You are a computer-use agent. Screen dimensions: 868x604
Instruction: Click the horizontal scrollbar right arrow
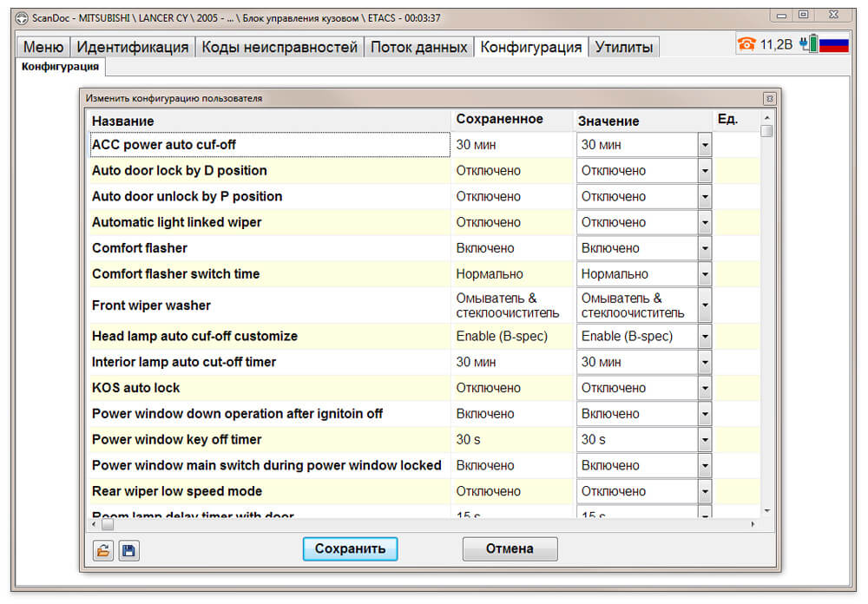click(753, 523)
